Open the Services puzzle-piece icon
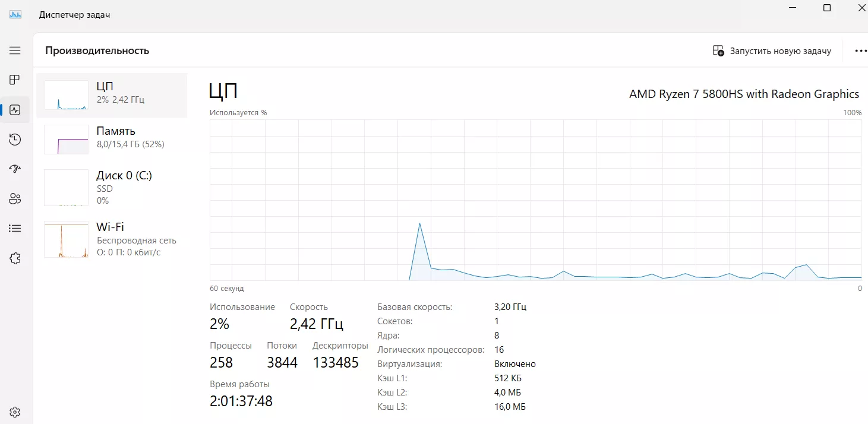Viewport: 868px width, 424px height. (x=15, y=258)
